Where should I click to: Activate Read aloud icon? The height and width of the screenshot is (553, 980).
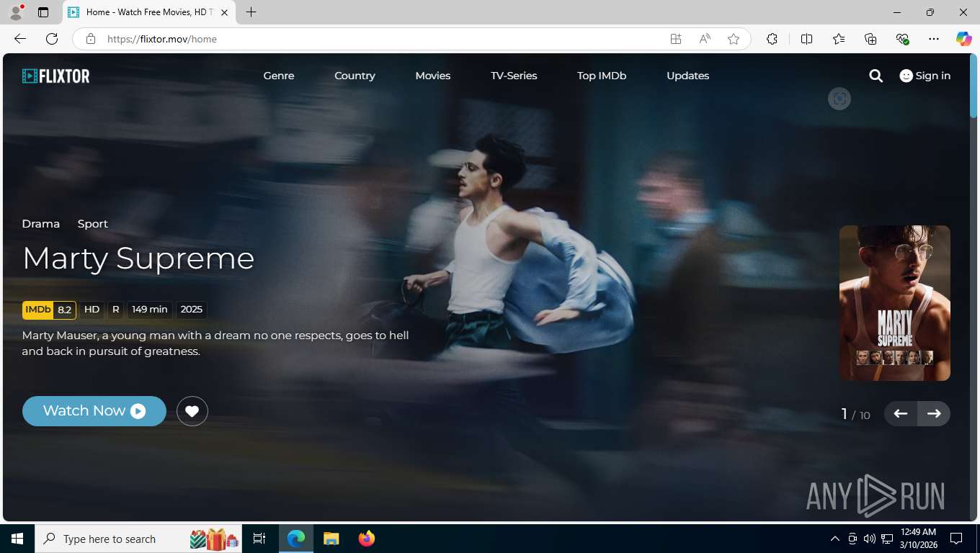click(705, 39)
